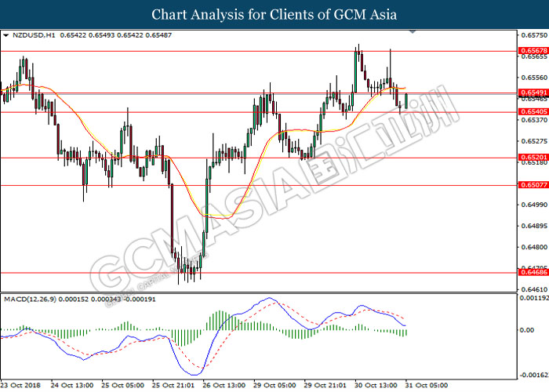Click the 0.64895 price axis value
Image resolution: width=549 pixels, height=392 pixels.
(x=534, y=226)
